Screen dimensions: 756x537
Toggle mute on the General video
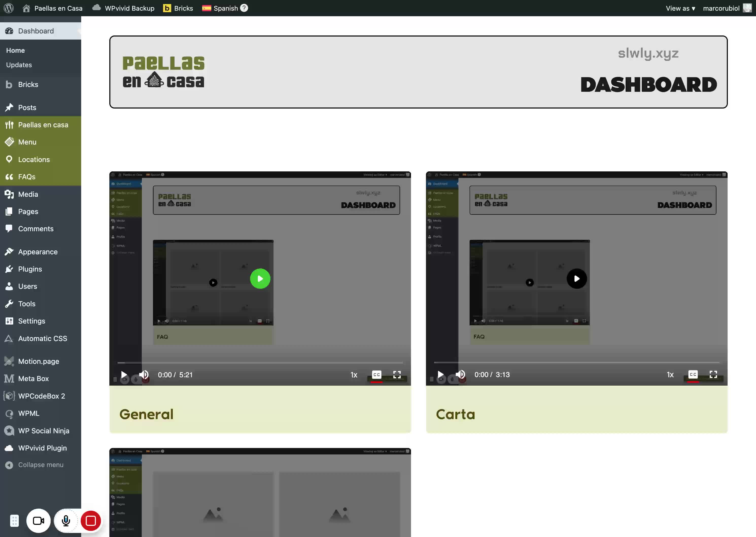(x=144, y=375)
